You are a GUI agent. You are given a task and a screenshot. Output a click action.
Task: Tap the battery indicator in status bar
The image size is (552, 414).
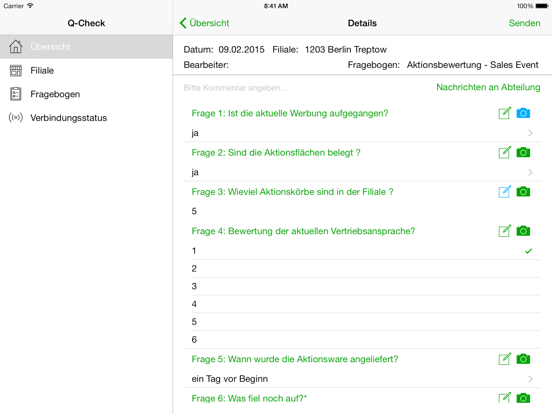pos(542,6)
